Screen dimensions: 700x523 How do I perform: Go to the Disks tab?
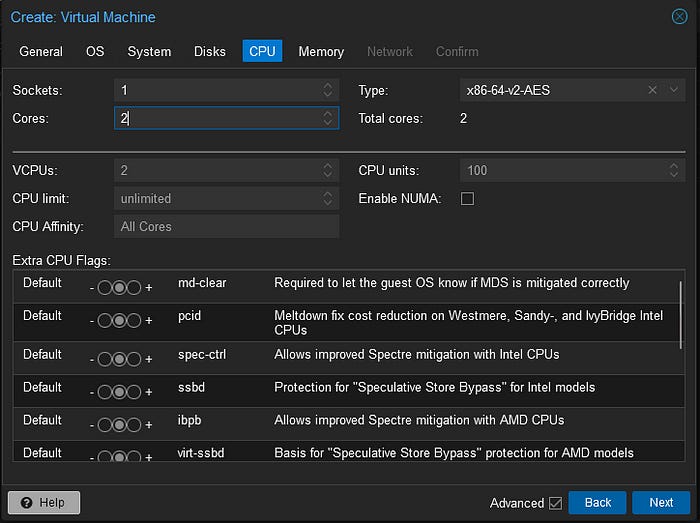pos(210,51)
